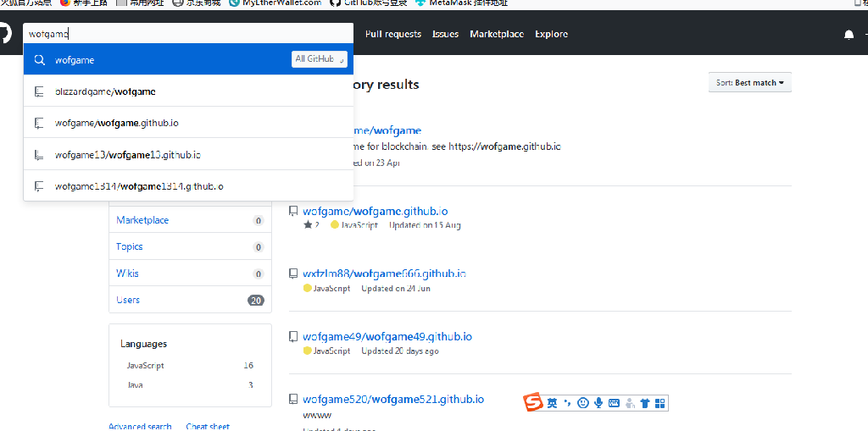Choose the wofgame/wofgame.github.io search suggestion
The width and height of the screenshot is (868, 431).
pos(188,122)
